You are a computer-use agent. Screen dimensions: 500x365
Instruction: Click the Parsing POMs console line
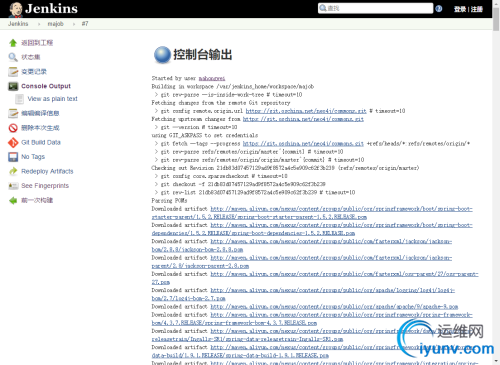click(x=169, y=201)
